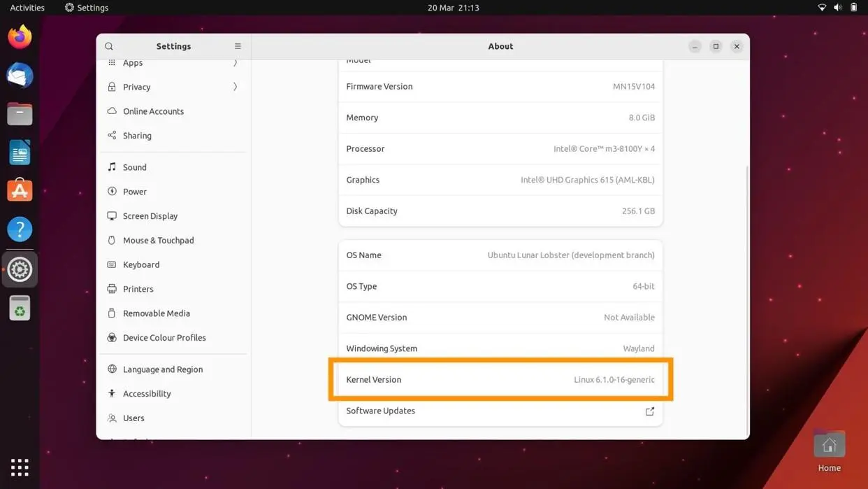Viewport: 868px width, 489px height.
Task: Open the Help dock icon
Action: point(20,229)
